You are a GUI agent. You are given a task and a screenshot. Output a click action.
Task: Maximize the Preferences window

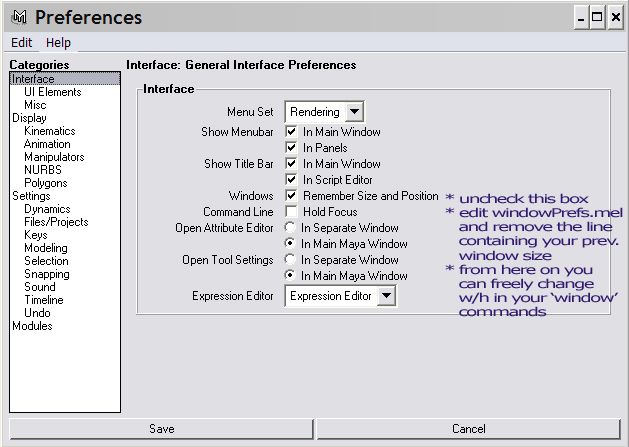click(x=597, y=17)
